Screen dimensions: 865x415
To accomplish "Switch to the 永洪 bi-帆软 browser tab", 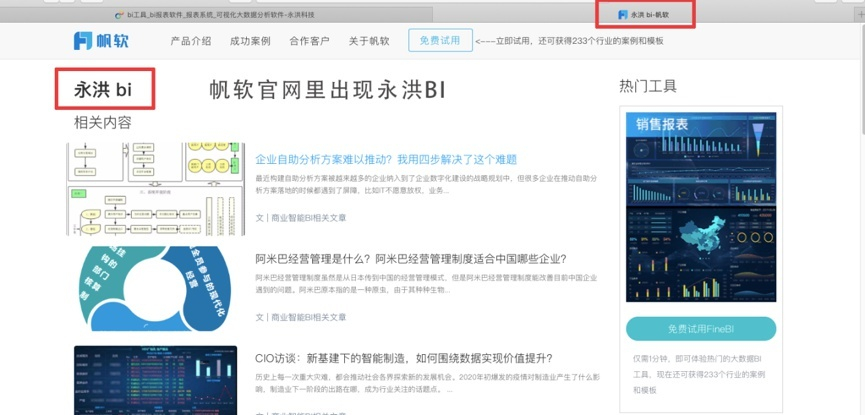I will point(645,15).
